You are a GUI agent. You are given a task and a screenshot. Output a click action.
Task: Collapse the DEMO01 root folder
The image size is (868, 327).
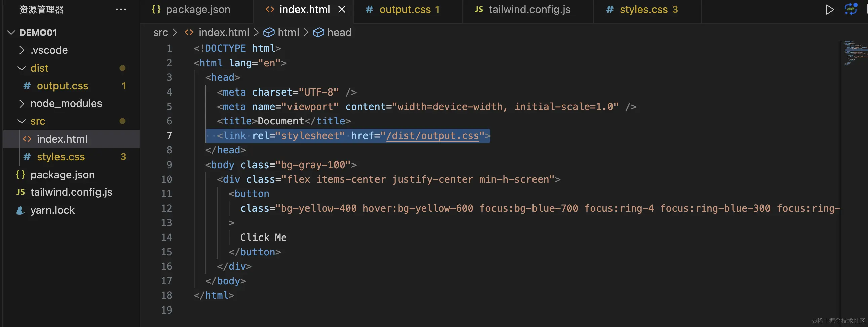11,33
